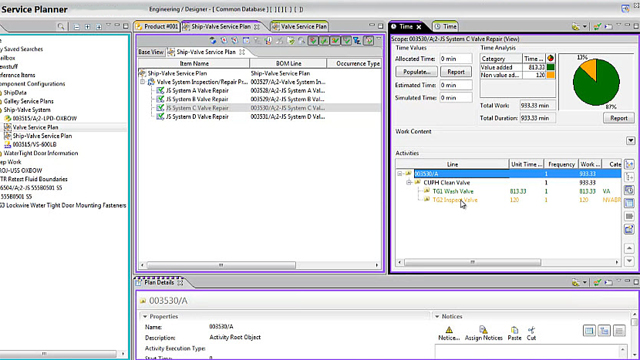The image size is (640, 360).
Task: Collapse the Properties section
Action: click(x=145, y=316)
